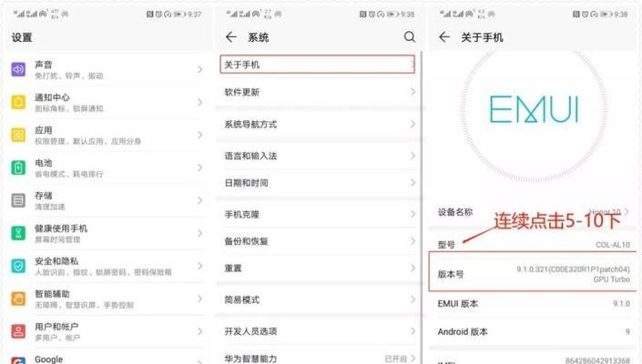Open the 声音 settings row text
The width and height of the screenshot is (642, 364).
pos(44,65)
